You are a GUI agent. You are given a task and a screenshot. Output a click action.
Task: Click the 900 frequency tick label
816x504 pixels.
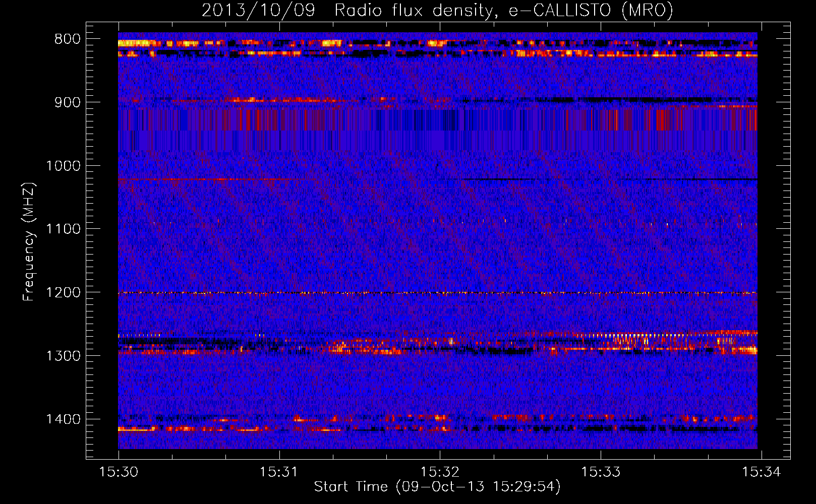coord(68,102)
